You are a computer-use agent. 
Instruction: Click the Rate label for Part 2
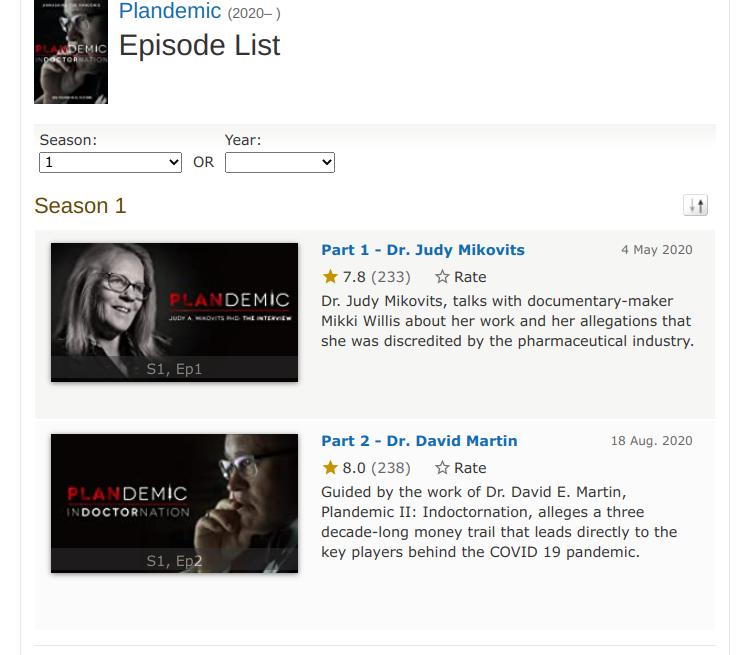tap(470, 468)
